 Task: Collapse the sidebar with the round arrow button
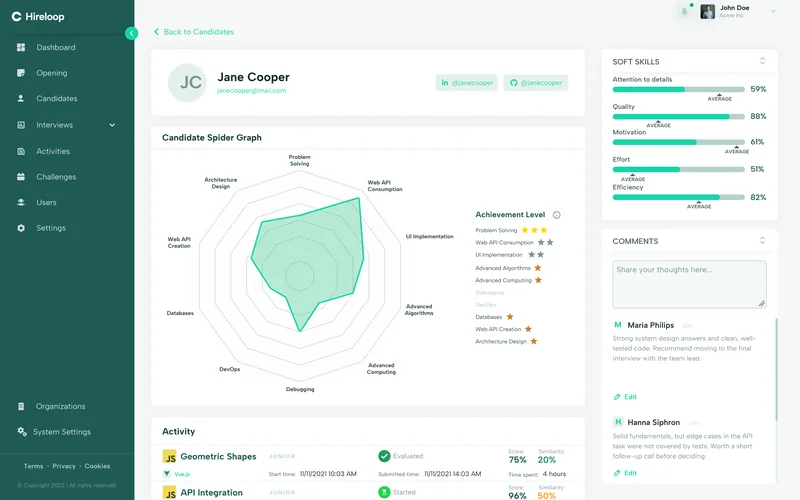click(x=131, y=33)
